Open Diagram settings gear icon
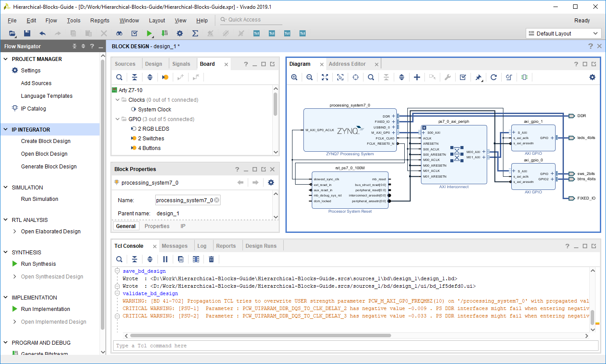 tap(592, 77)
